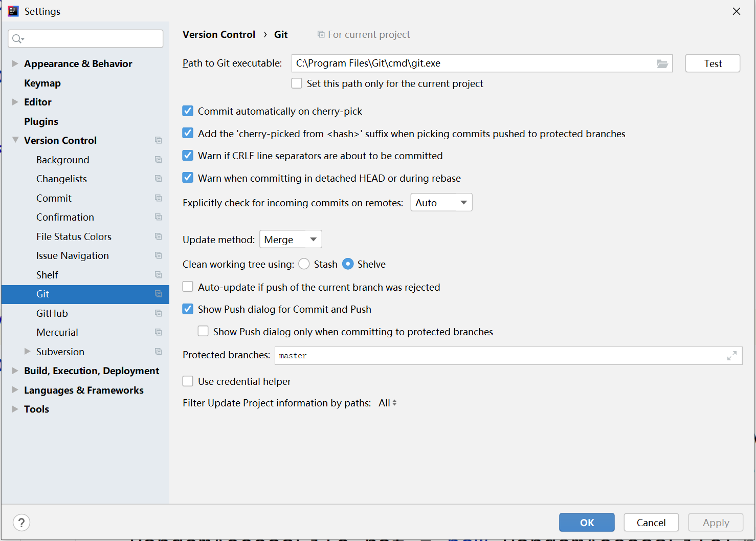Click the Test button

[x=712, y=63]
